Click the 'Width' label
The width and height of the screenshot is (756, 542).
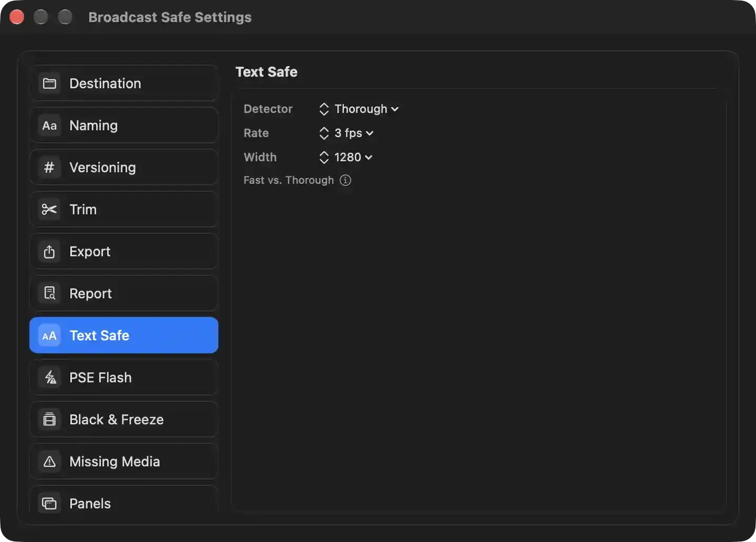[x=260, y=157]
